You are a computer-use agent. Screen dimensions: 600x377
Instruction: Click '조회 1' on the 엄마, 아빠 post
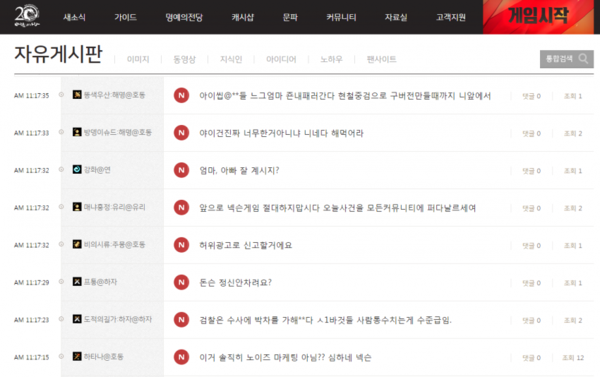pyautogui.click(x=573, y=171)
